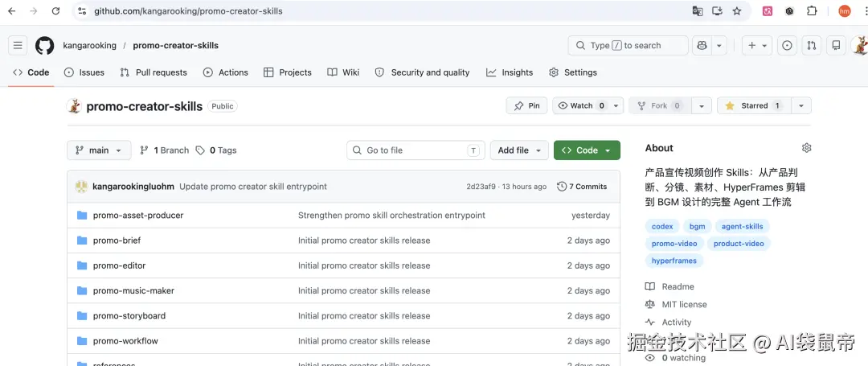Screen dimensions: 868x366
Task: Open browser extensions puzzle icon
Action: coord(812,11)
